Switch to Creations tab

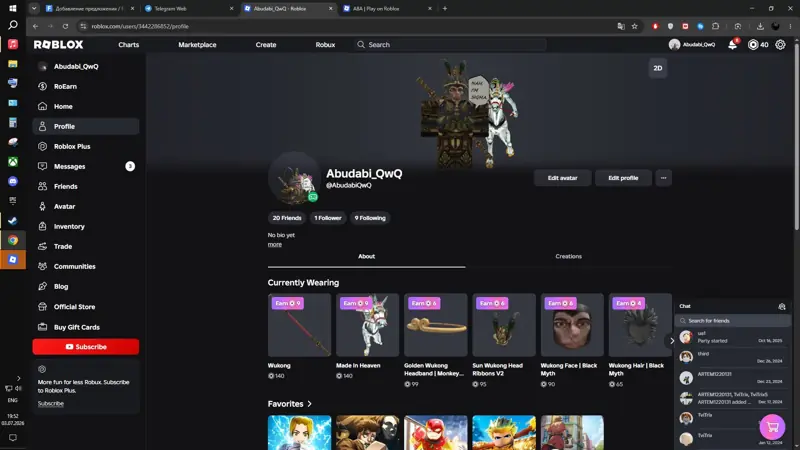point(568,257)
